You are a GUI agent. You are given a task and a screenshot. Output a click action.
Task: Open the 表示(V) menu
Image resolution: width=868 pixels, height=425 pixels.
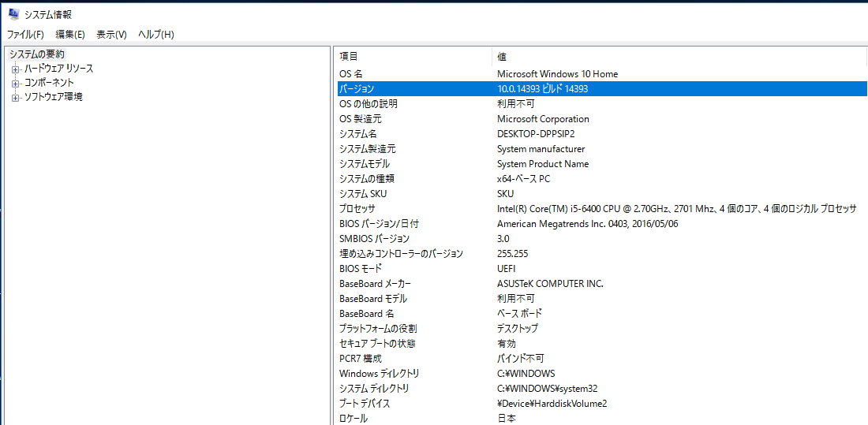tap(111, 35)
